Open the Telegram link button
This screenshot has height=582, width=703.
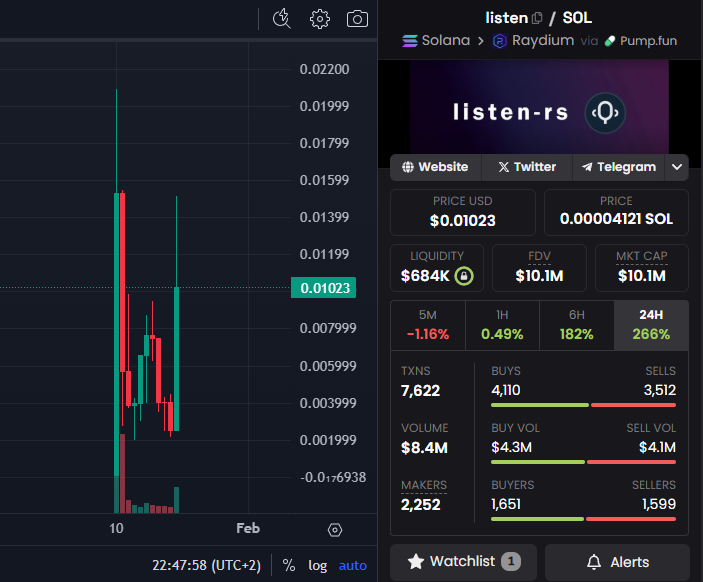coord(618,167)
